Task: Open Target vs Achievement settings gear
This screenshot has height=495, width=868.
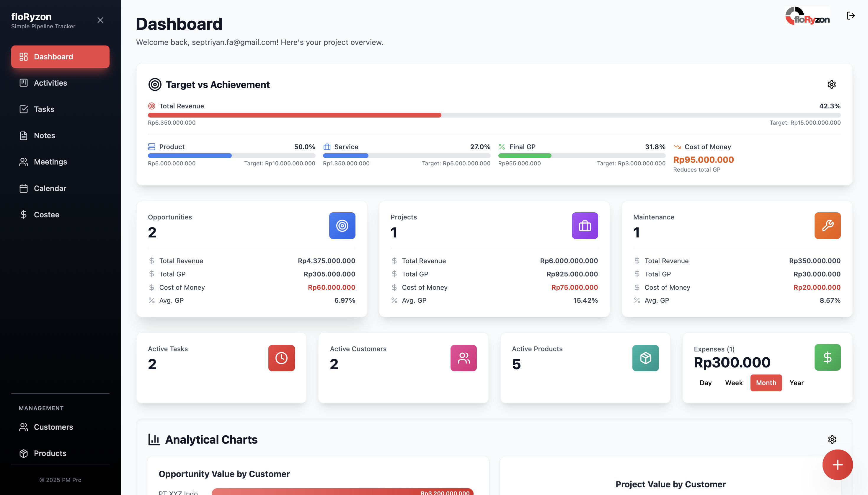Action: 831,84
